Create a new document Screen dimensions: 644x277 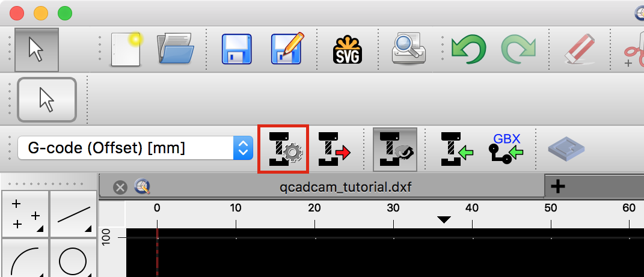click(126, 50)
